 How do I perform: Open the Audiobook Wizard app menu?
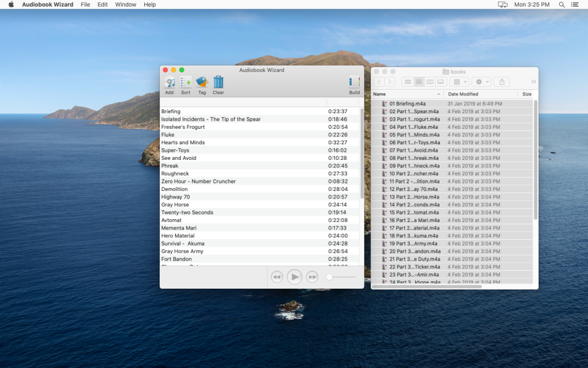[48, 5]
